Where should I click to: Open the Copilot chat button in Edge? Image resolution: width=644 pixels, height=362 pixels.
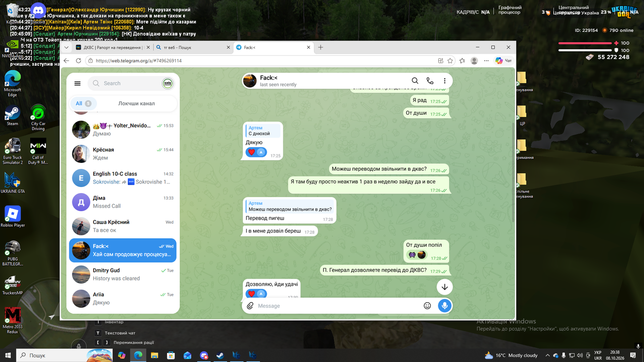503,61
